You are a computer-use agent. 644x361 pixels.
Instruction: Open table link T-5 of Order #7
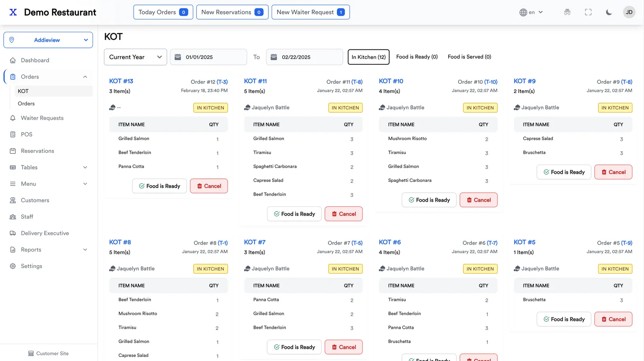[x=357, y=243]
